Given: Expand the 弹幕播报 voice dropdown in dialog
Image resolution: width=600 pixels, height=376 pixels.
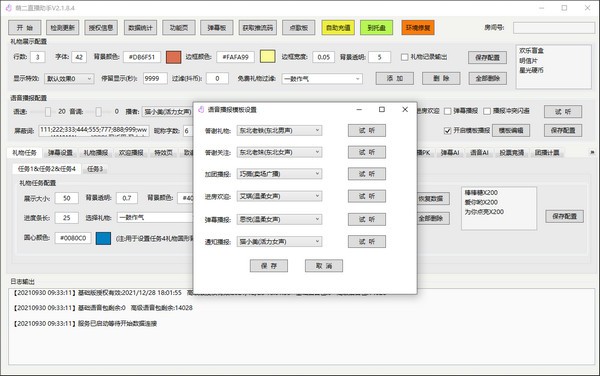Looking at the screenshot, I should [279, 219].
